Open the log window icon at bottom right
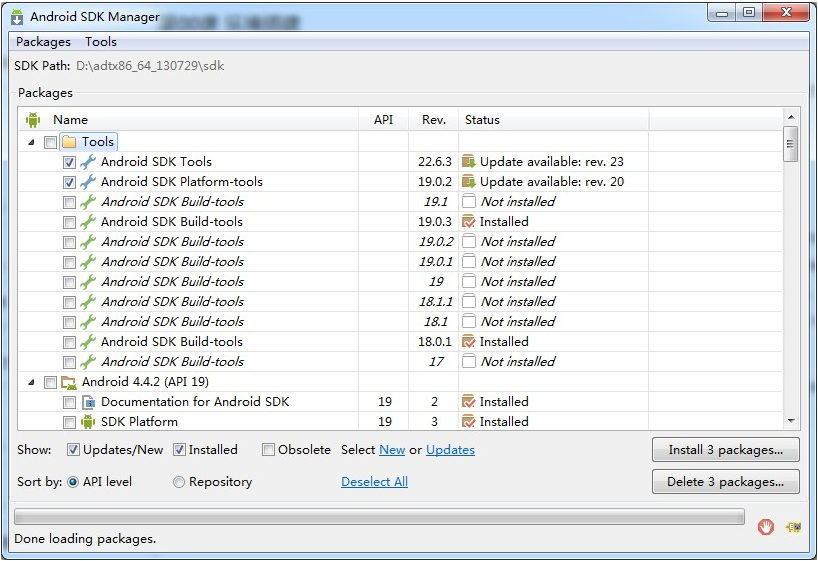Screen dimensions: 818x561 [x=793, y=527]
